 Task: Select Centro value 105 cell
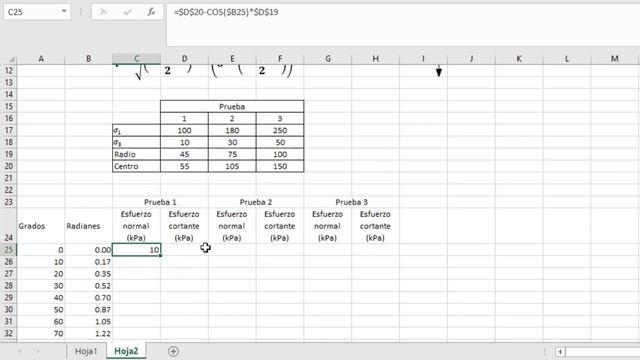click(x=232, y=166)
